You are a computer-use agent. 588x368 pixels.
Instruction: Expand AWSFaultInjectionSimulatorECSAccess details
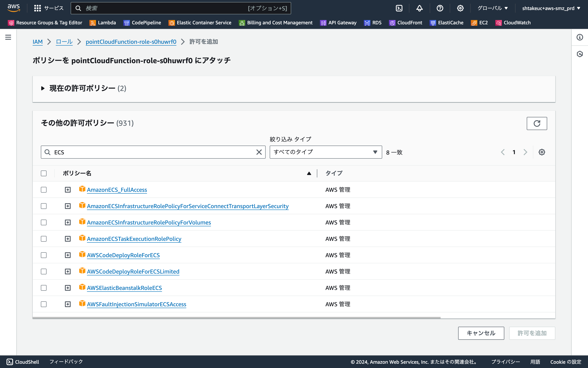point(68,304)
